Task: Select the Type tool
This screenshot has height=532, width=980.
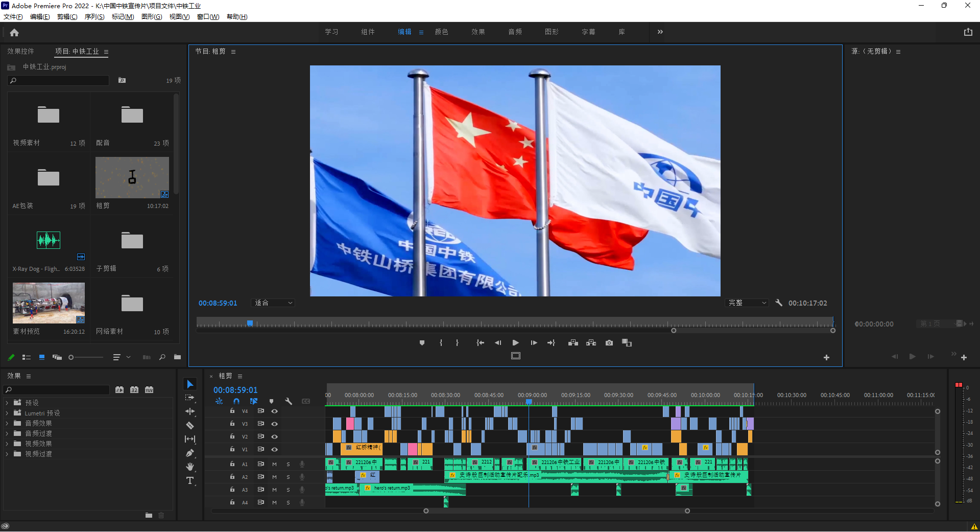Action: click(x=190, y=480)
